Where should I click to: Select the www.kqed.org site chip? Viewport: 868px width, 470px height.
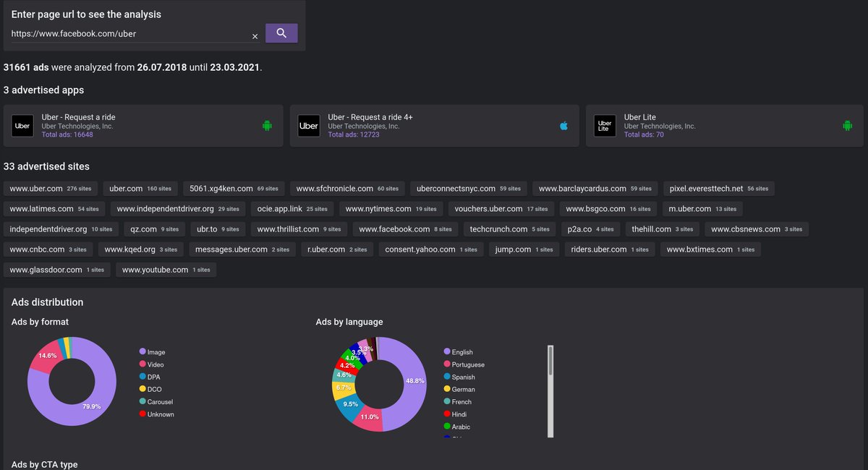(140, 249)
